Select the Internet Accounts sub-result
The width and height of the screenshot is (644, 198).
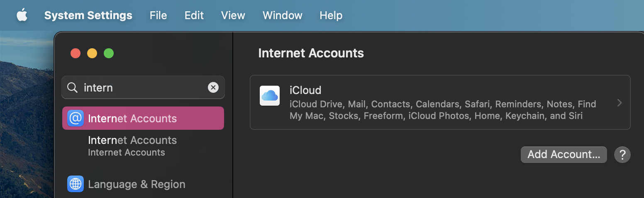[x=132, y=146]
